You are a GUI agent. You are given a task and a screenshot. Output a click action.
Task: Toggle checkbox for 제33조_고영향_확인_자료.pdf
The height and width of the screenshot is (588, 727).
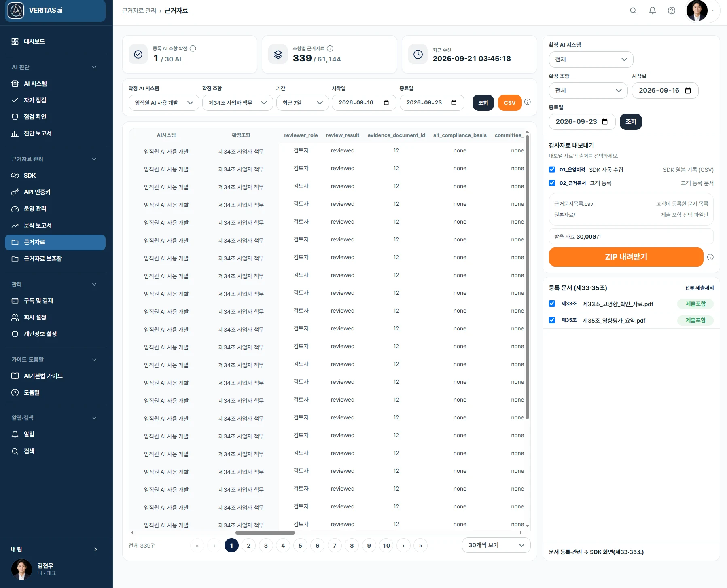point(552,303)
